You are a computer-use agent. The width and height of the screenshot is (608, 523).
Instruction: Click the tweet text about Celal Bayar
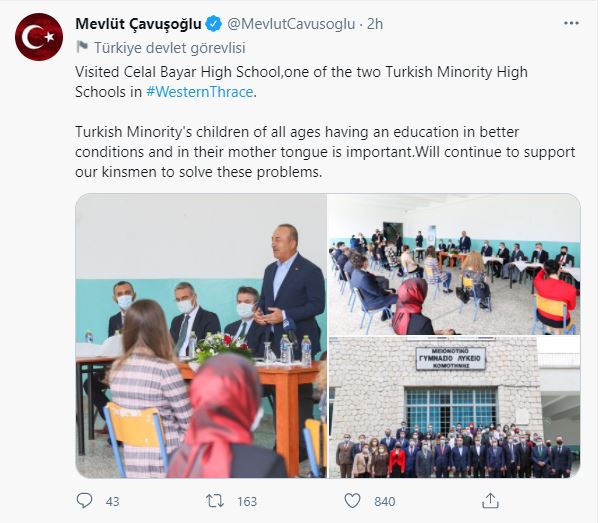pos(301,82)
